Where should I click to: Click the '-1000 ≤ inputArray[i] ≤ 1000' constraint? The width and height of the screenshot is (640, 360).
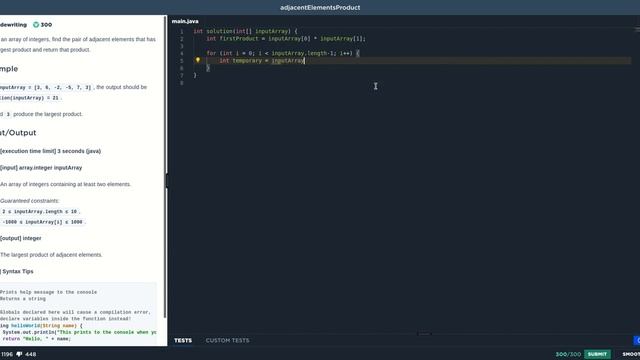[42, 222]
